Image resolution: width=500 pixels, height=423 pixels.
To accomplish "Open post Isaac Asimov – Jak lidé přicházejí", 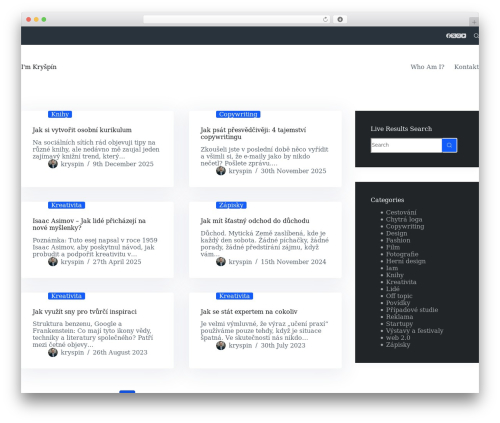I will [x=89, y=224].
